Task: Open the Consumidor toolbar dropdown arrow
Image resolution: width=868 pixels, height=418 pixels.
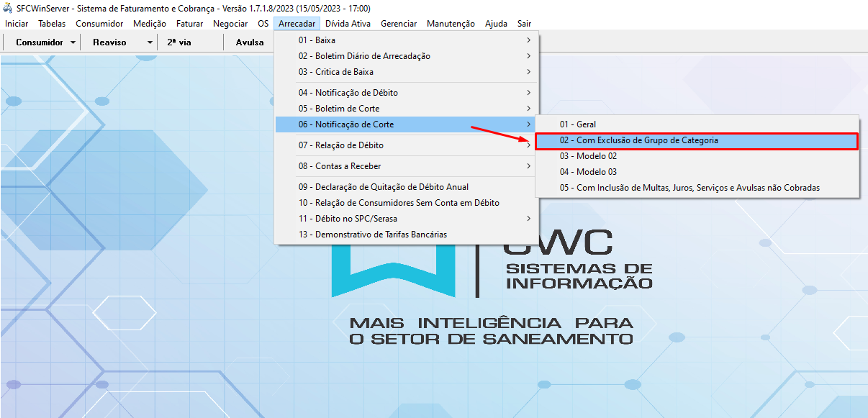Action: tap(73, 42)
